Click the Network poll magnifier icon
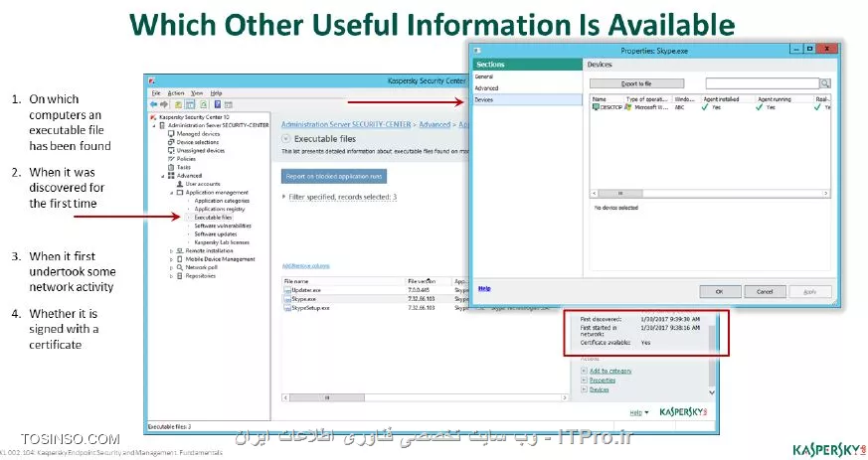868x460 pixels. pos(180,267)
